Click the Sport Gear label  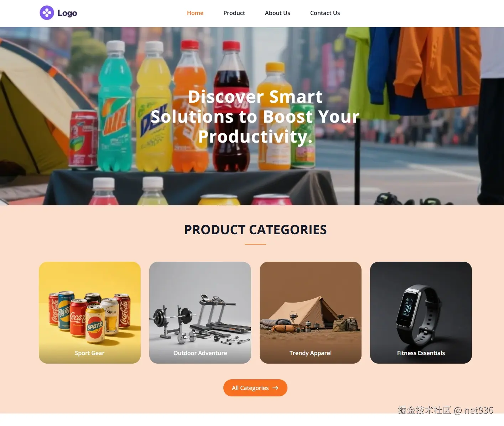(x=90, y=353)
